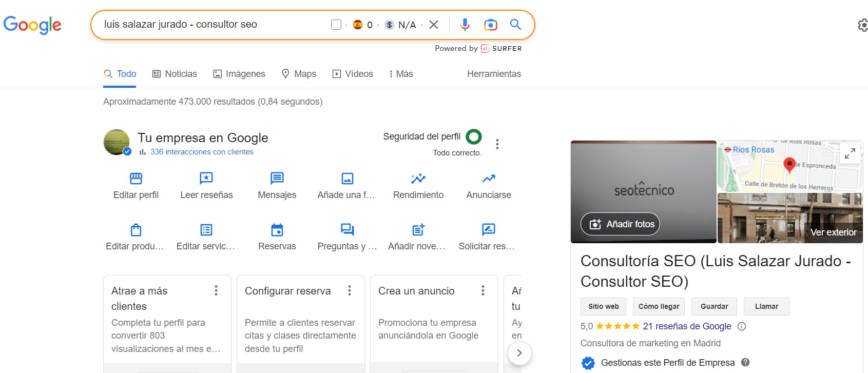This screenshot has height=373, width=868.
Task: Open the Atrae a más clientes card
Action: (167, 324)
